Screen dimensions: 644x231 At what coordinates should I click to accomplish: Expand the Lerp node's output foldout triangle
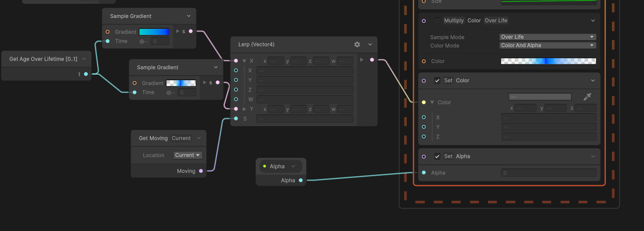[x=362, y=60]
